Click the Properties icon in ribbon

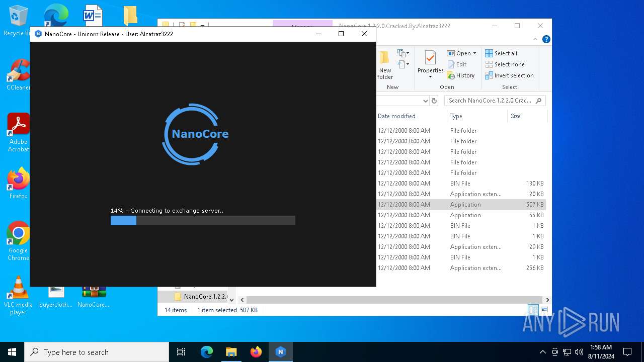pyautogui.click(x=430, y=58)
